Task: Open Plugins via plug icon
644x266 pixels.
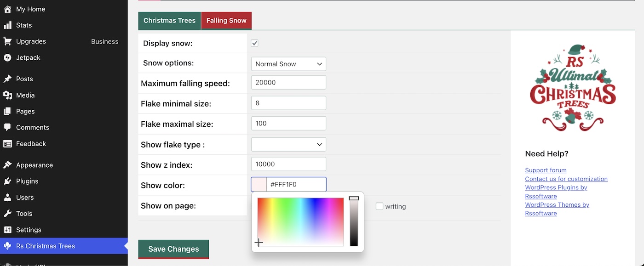Action: pyautogui.click(x=7, y=181)
